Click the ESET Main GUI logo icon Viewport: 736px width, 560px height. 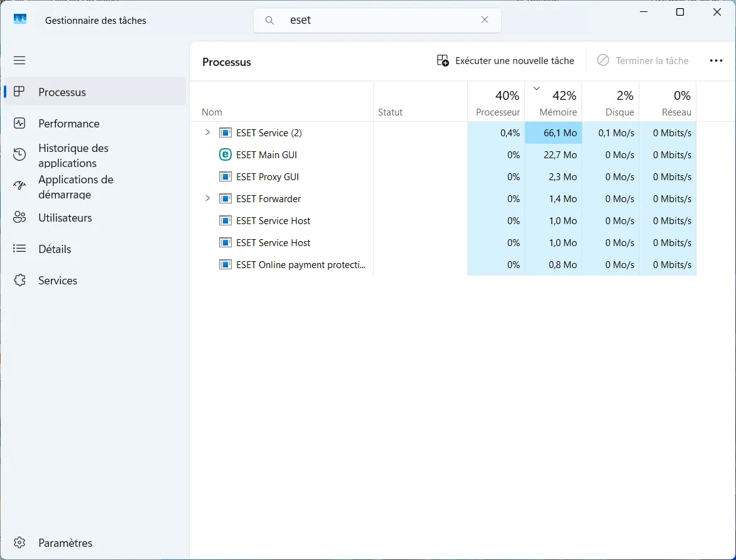(x=225, y=154)
